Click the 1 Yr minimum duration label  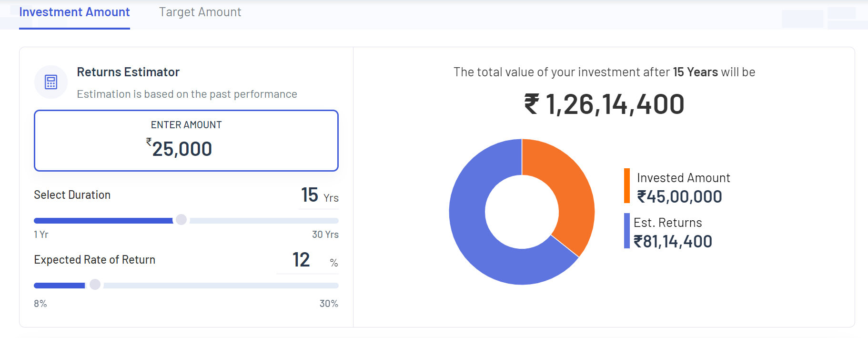click(41, 235)
